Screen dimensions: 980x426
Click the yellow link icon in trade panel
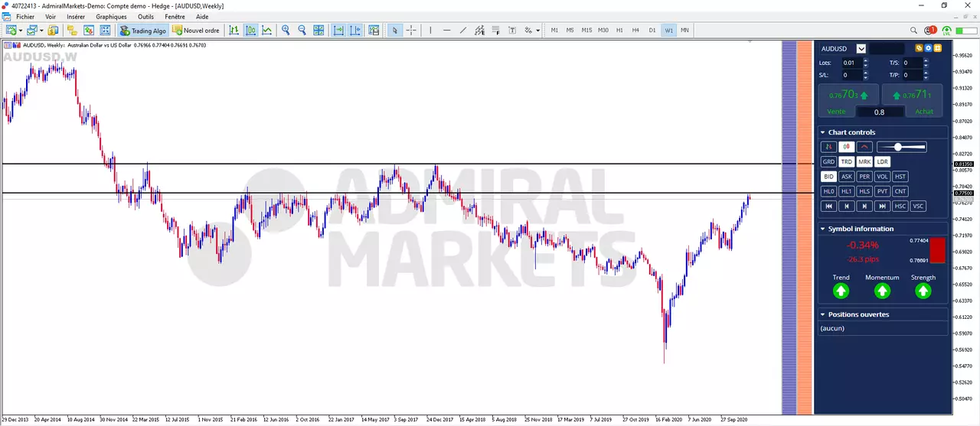920,48
